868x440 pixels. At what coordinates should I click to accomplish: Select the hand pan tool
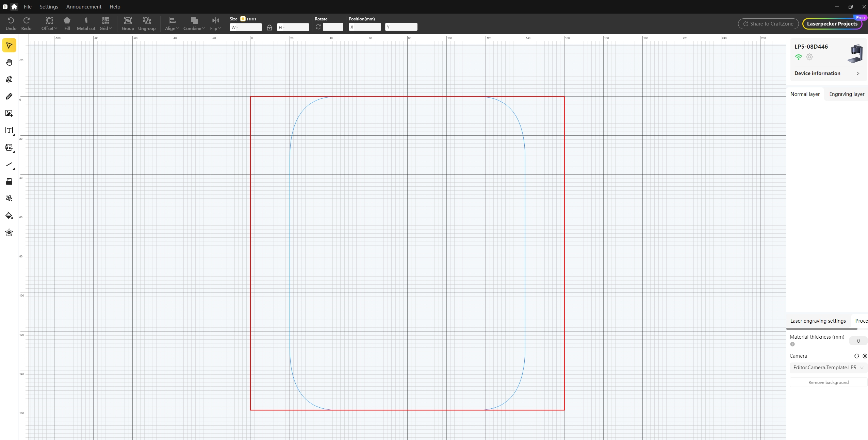(9, 62)
